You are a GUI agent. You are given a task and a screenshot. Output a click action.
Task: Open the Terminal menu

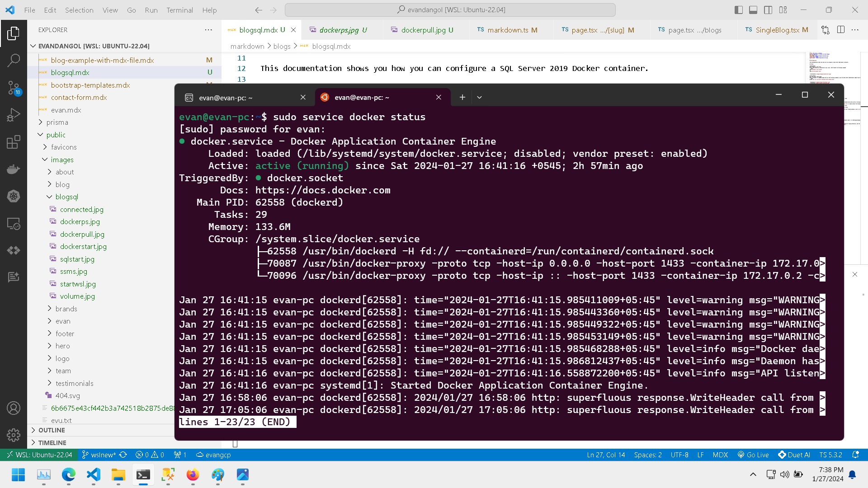179,10
